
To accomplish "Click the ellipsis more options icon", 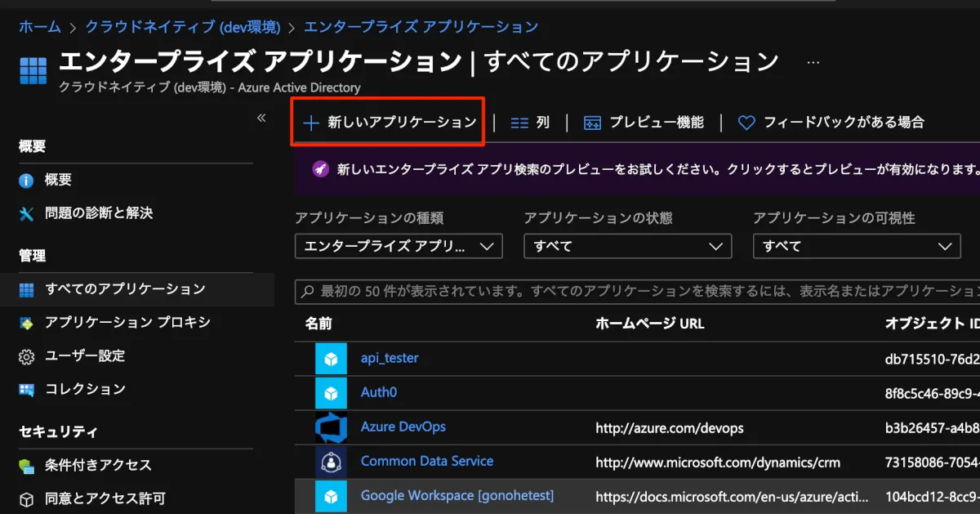I will tap(813, 62).
